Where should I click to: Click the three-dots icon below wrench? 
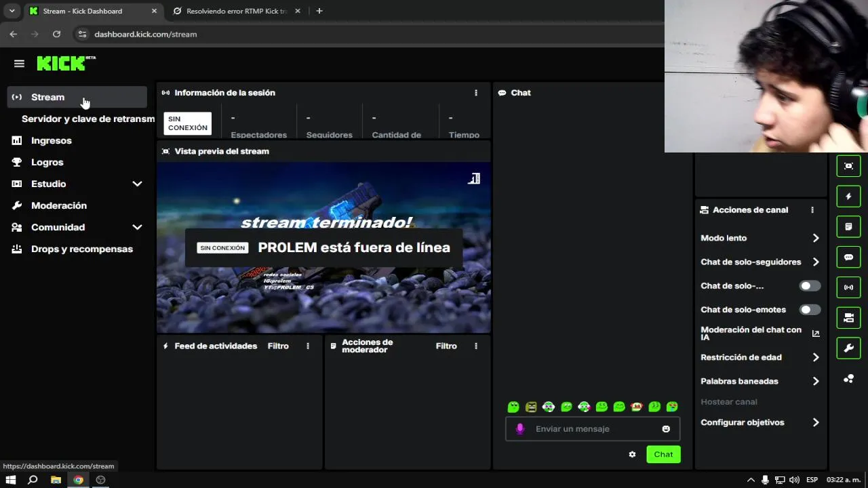pos(848,378)
